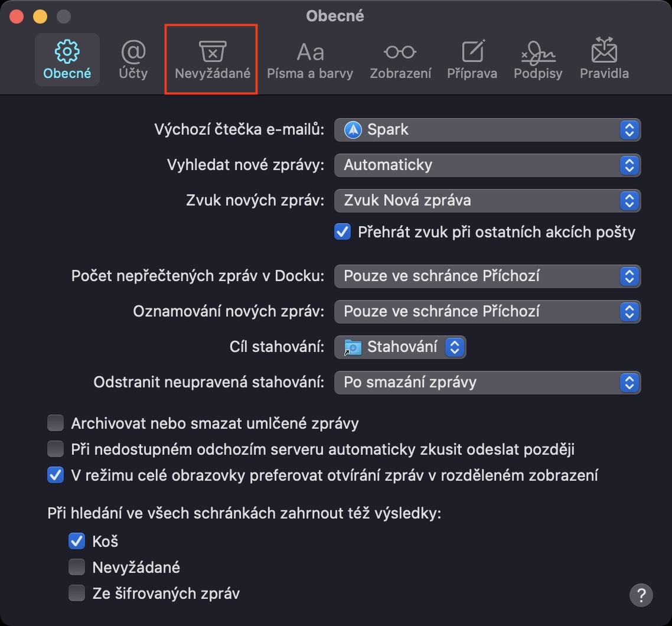The height and width of the screenshot is (626, 672).
Task: Expand the Vyhledat nové zprávy dropdown
Action: pos(487,165)
